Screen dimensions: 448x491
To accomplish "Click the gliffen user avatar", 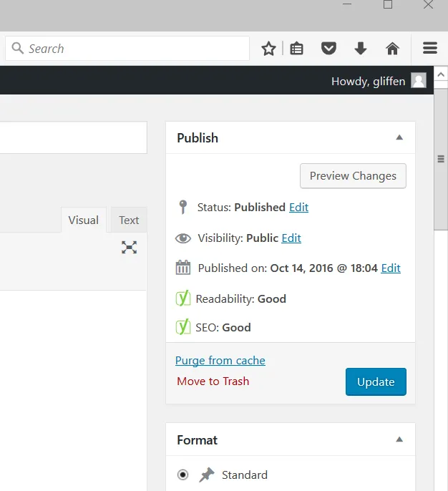I will [x=419, y=80].
